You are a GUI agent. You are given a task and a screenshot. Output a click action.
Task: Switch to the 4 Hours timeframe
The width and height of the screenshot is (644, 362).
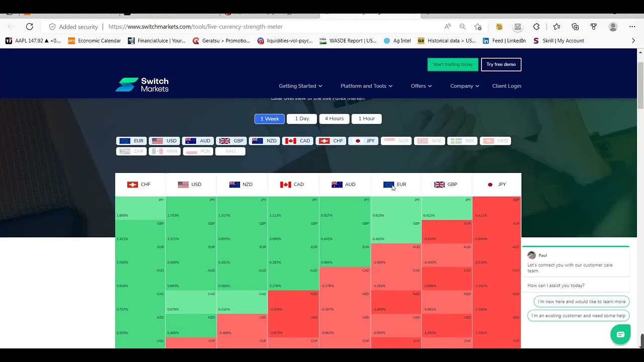tap(334, 119)
